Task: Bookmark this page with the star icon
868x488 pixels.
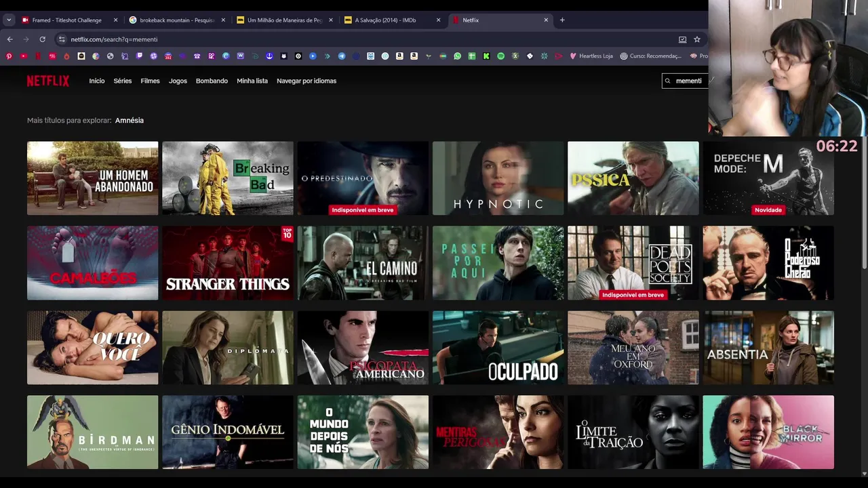Action: point(696,39)
